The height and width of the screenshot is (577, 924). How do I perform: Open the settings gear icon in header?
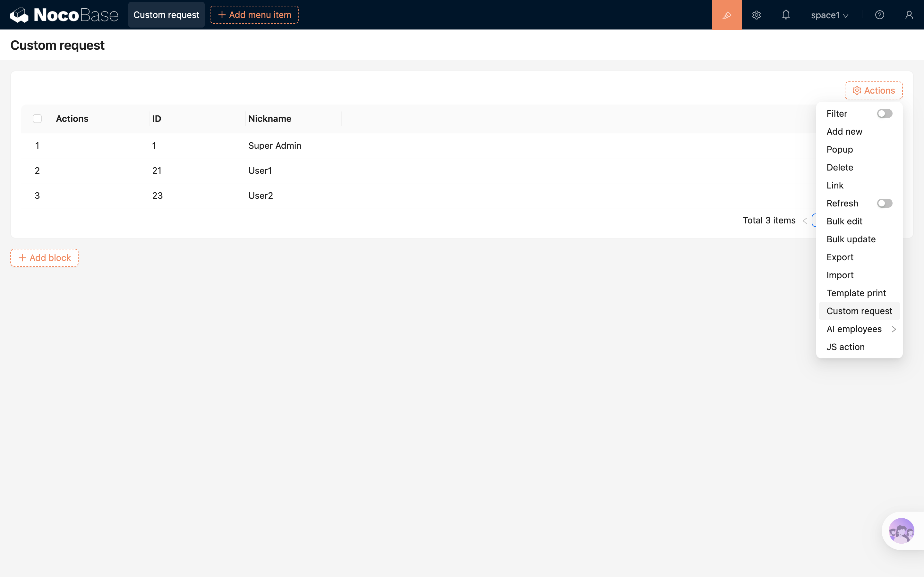(757, 15)
